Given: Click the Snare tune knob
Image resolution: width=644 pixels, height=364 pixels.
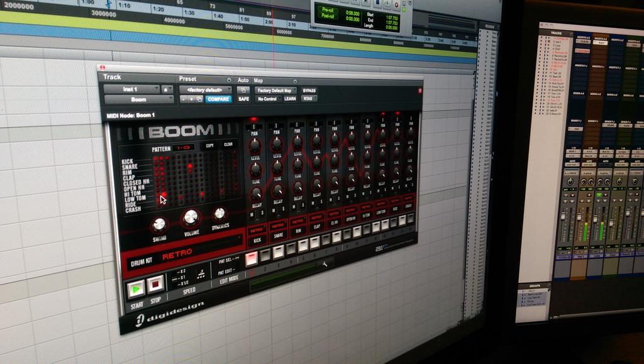Looking at the screenshot, I should 277,167.
